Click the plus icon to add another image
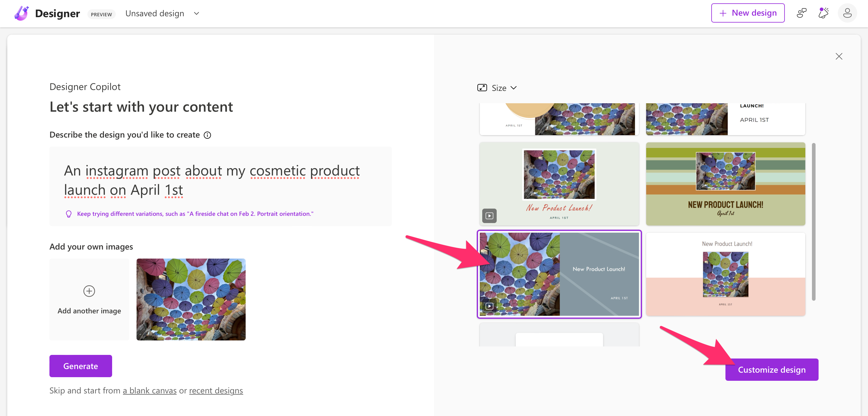The height and width of the screenshot is (416, 868). (89, 291)
